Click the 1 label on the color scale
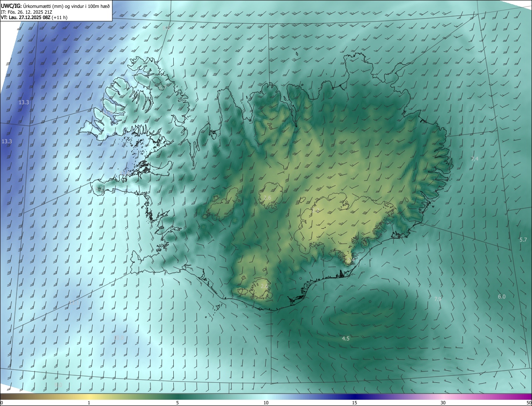 point(89,403)
